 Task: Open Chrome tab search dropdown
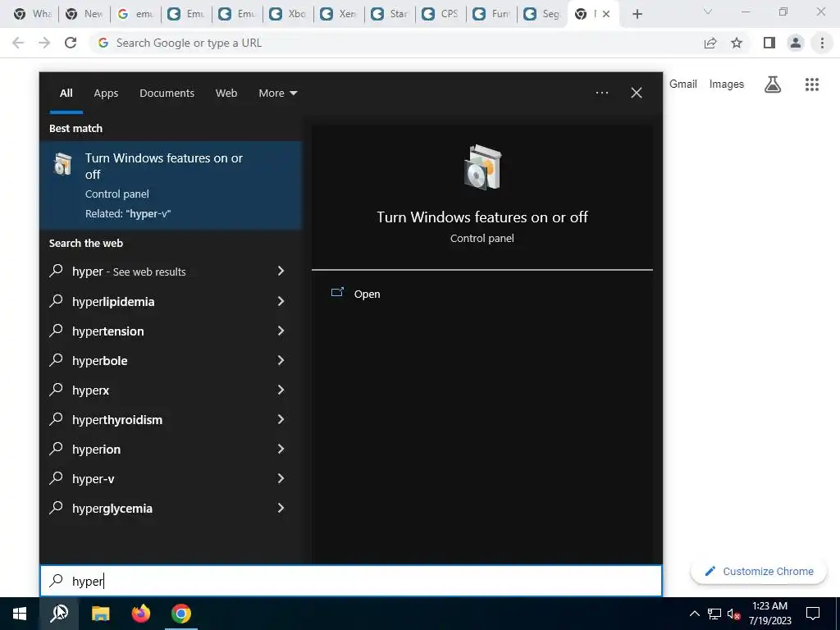pyautogui.click(x=708, y=11)
